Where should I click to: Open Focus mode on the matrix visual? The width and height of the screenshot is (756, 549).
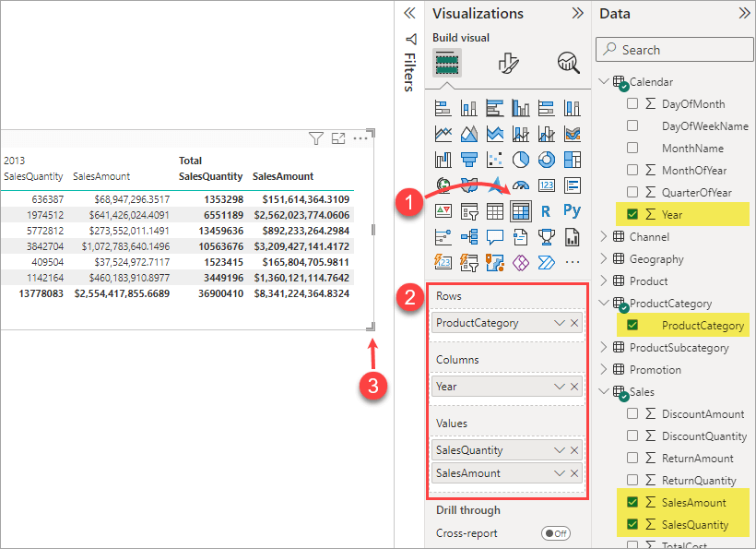click(x=338, y=139)
